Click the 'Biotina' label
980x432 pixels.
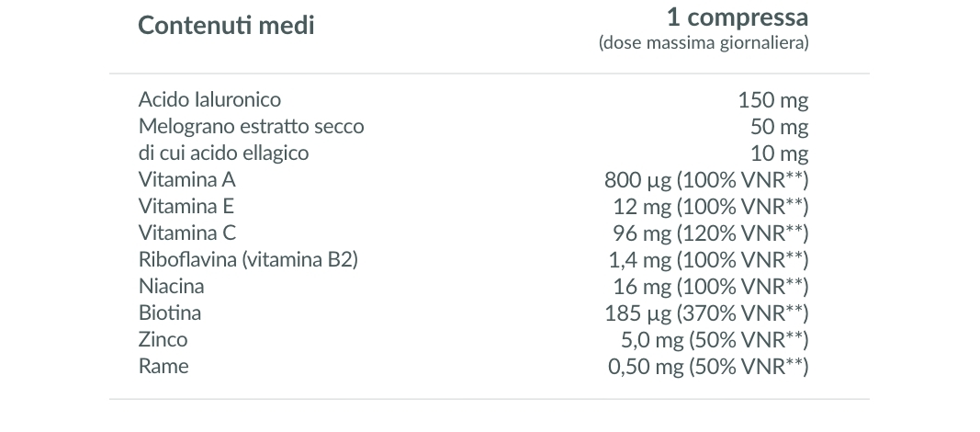[169, 313]
